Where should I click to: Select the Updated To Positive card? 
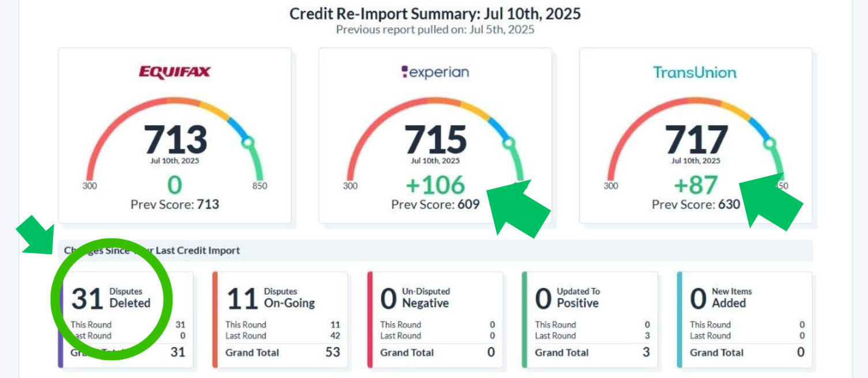tap(591, 320)
